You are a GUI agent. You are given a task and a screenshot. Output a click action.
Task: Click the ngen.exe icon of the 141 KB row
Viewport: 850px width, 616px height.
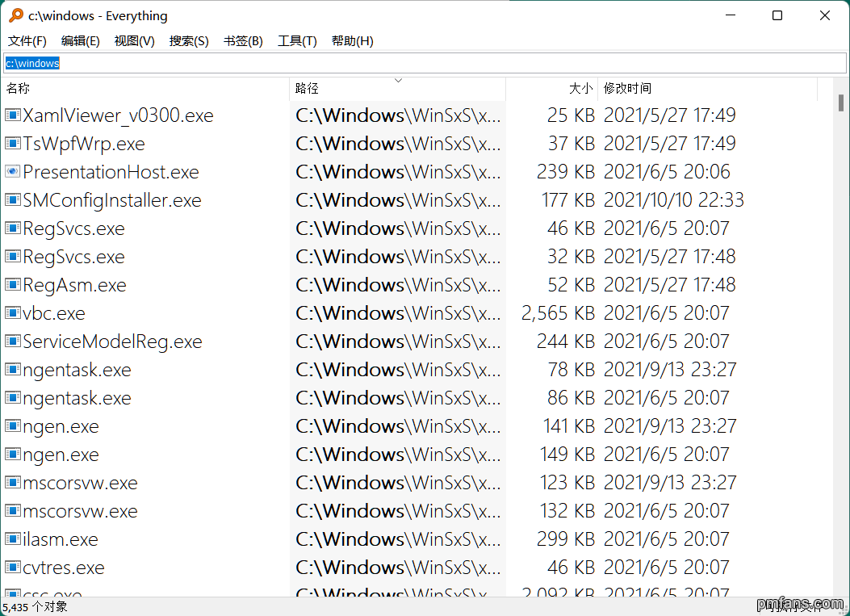(12, 425)
